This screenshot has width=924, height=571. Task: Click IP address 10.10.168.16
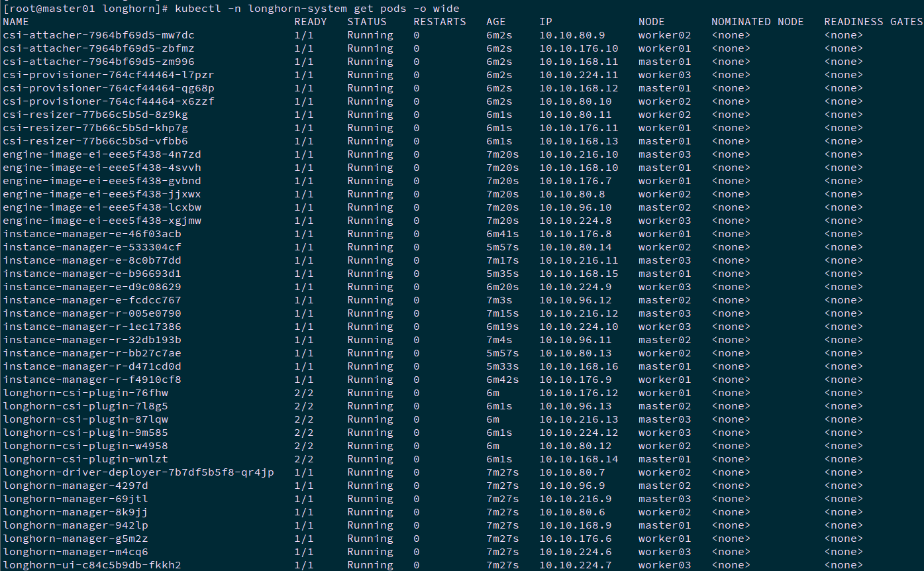pyautogui.click(x=579, y=366)
